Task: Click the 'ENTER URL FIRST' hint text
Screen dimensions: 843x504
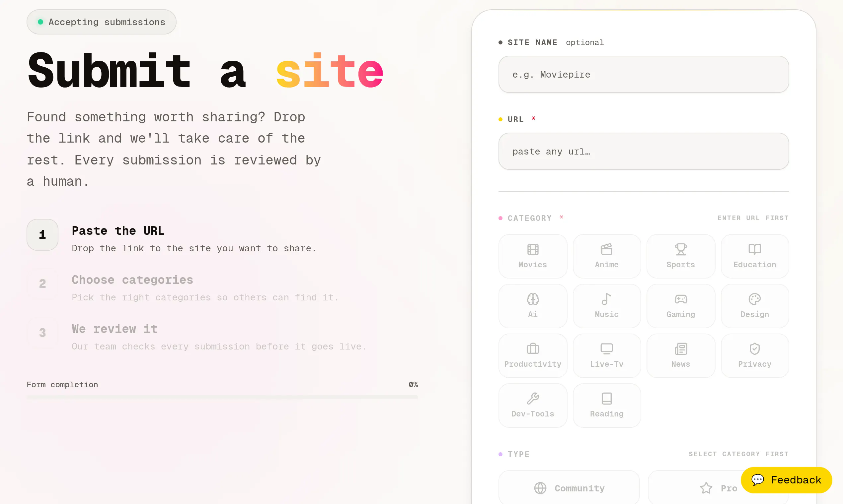Action: pos(753,218)
